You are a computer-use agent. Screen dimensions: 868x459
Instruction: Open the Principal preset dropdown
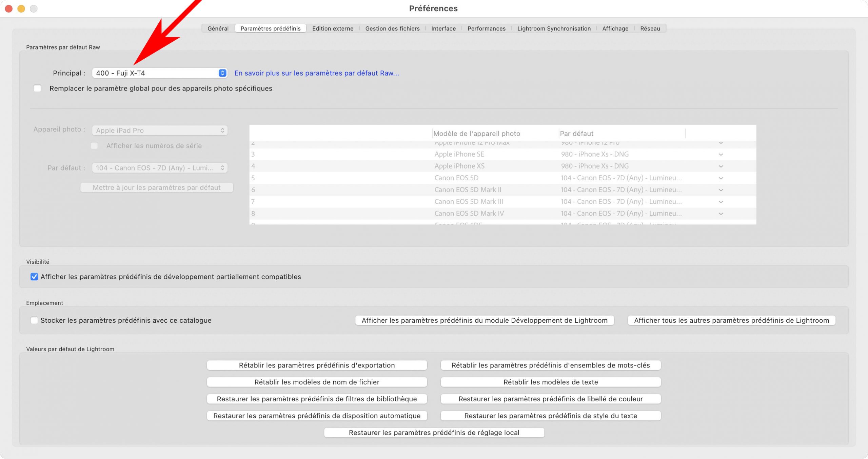159,73
